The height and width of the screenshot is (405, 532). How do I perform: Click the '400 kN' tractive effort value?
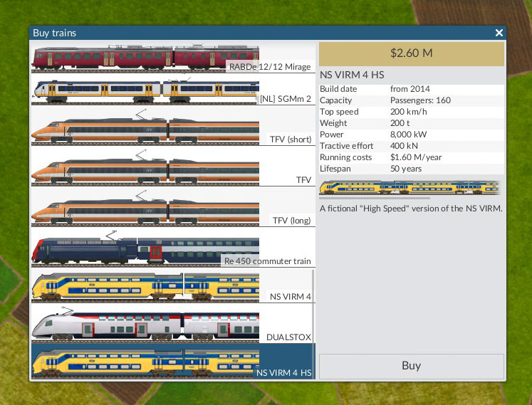click(x=404, y=146)
